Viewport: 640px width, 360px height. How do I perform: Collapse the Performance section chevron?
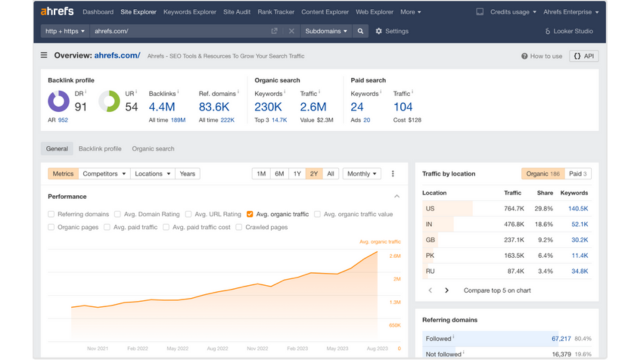(x=397, y=197)
